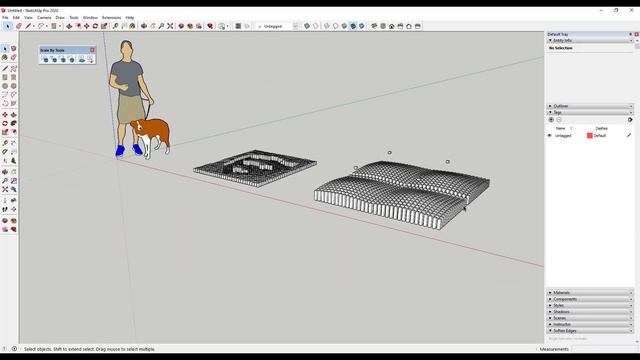Enable Hidden Line face style
The height and width of the screenshot is (360, 640).
pos(336,26)
